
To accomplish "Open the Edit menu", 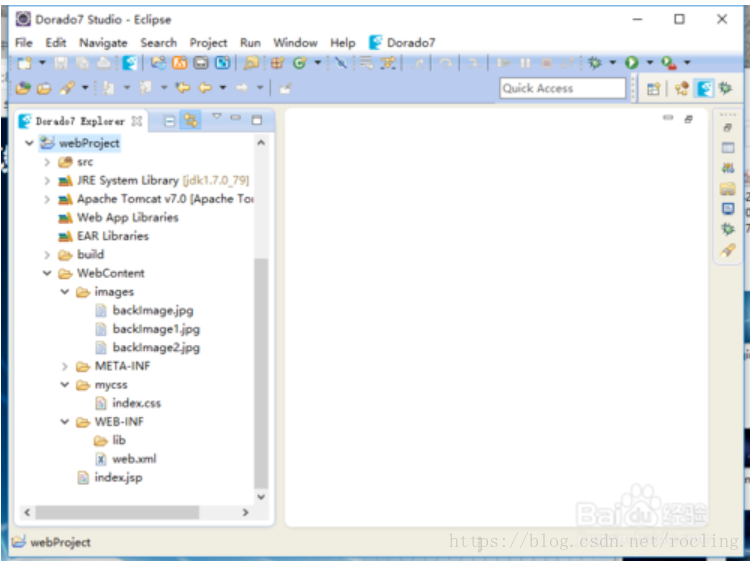I will [x=56, y=43].
